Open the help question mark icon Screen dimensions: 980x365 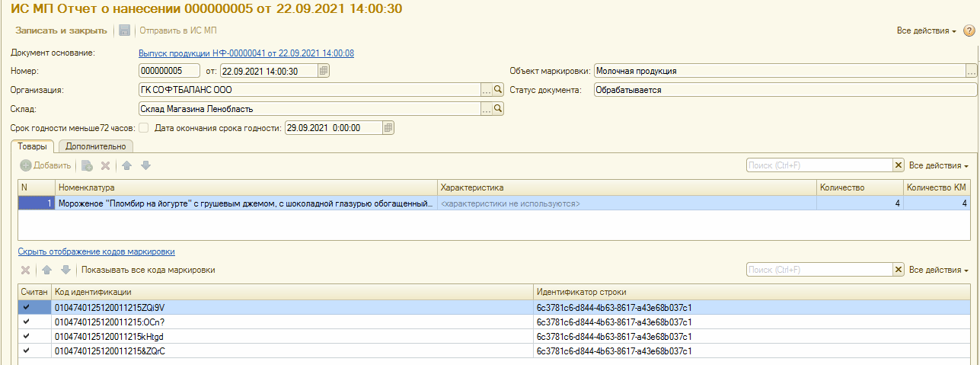[x=969, y=30]
